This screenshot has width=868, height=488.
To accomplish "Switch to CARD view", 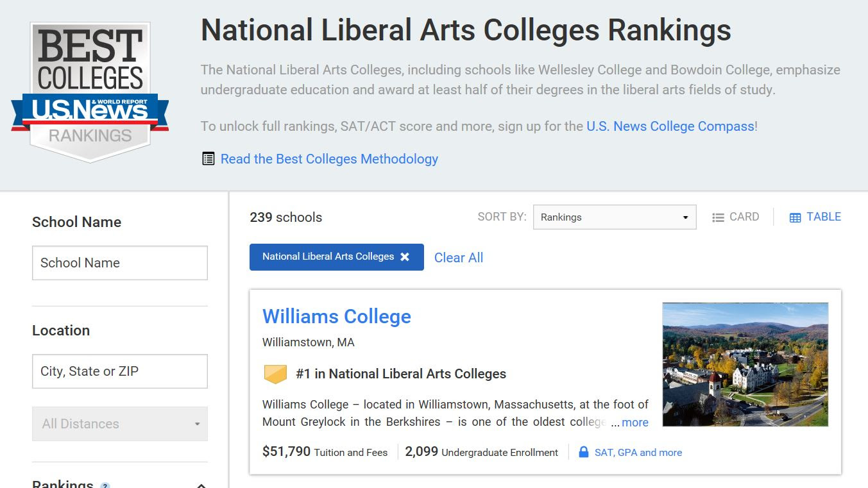I will pyautogui.click(x=744, y=217).
